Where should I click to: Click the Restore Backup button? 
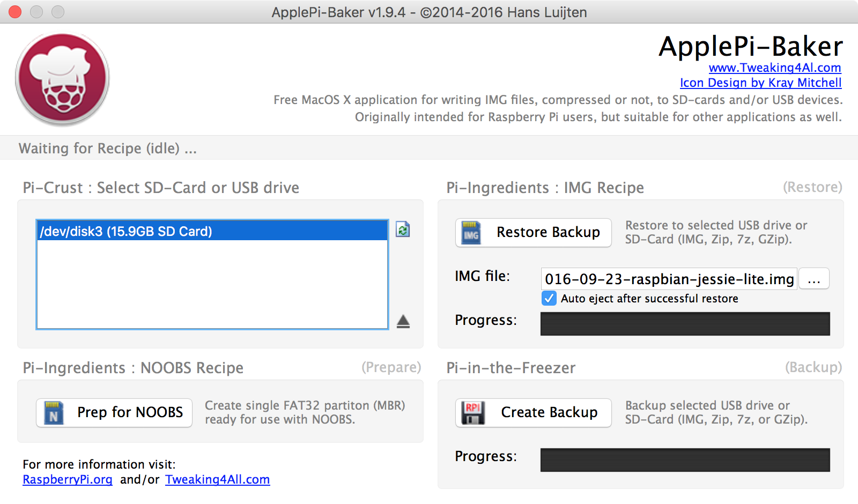[534, 232]
